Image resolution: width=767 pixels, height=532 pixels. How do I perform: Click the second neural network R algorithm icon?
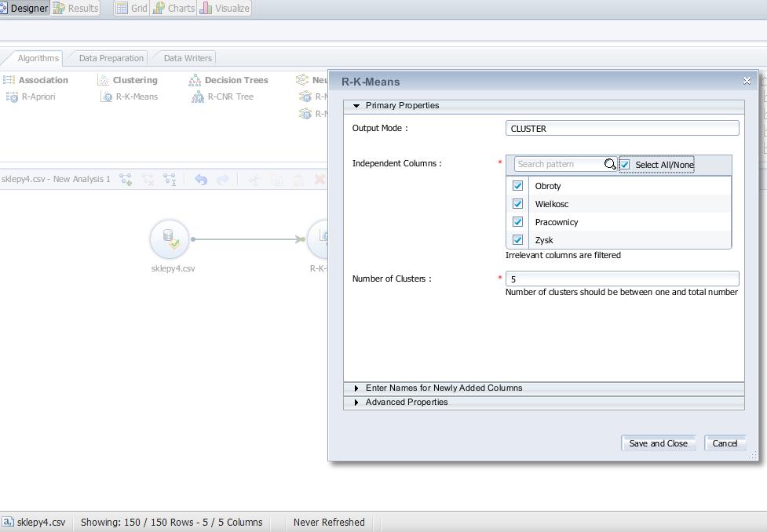305,114
